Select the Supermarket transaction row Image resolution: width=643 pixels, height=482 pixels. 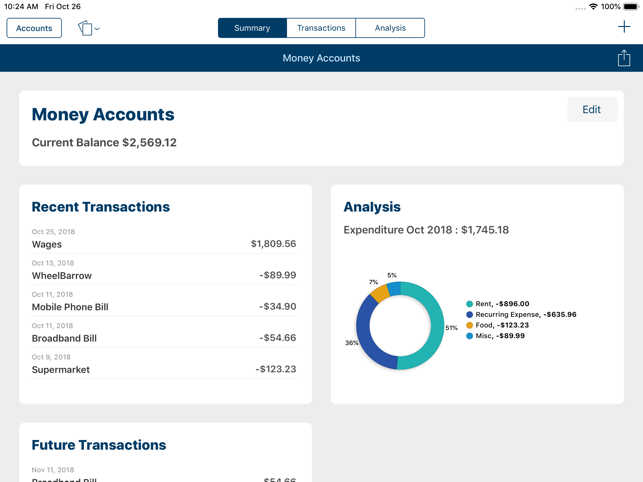click(x=164, y=364)
